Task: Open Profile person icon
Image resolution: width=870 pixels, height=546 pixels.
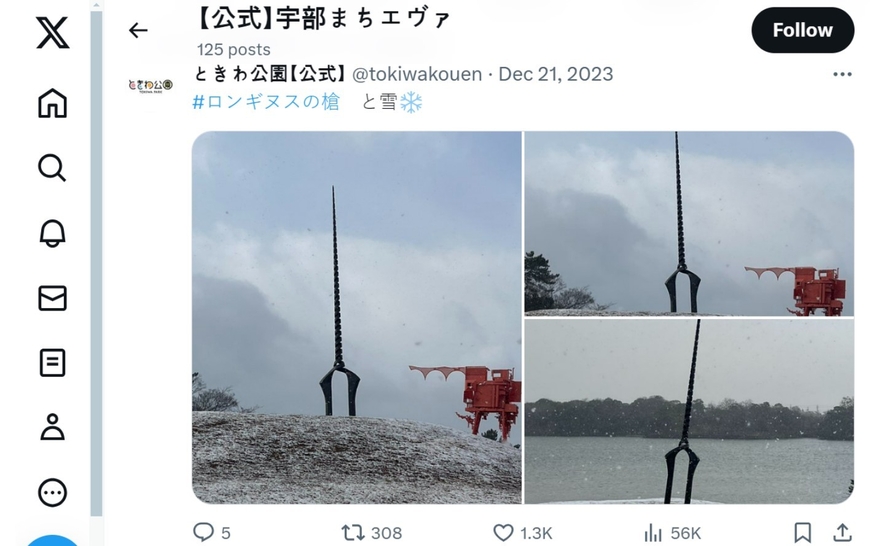Action: (53, 427)
